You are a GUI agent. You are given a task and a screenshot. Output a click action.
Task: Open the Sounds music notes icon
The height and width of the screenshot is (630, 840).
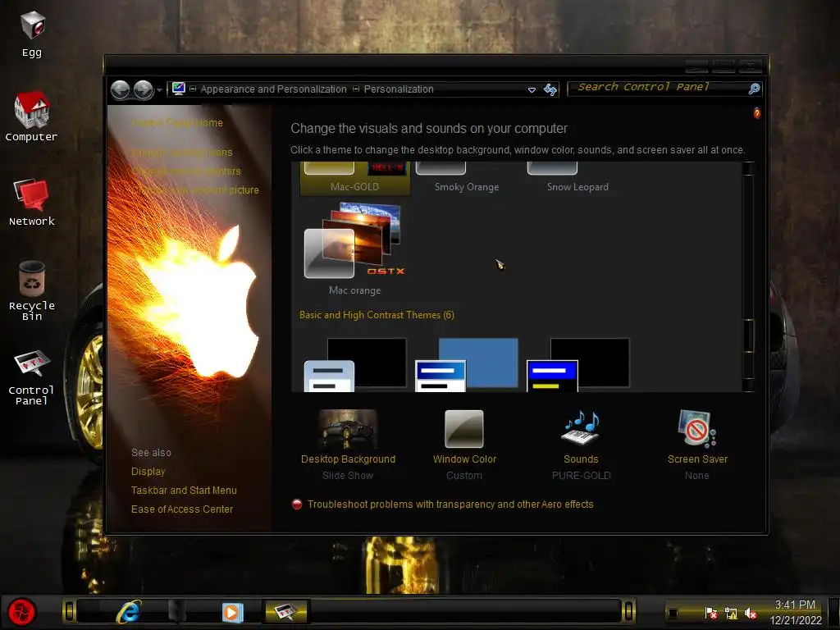[581, 428]
